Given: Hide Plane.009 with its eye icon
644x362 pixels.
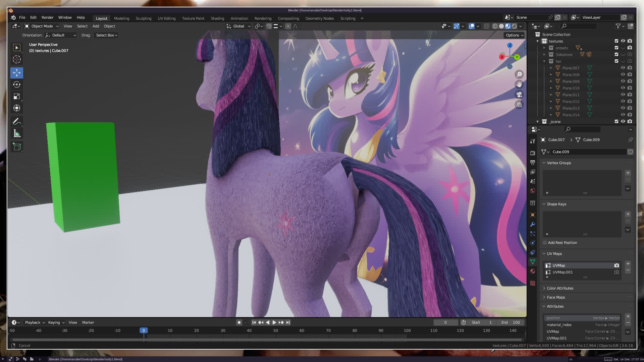Looking at the screenshot, I should tap(623, 81).
